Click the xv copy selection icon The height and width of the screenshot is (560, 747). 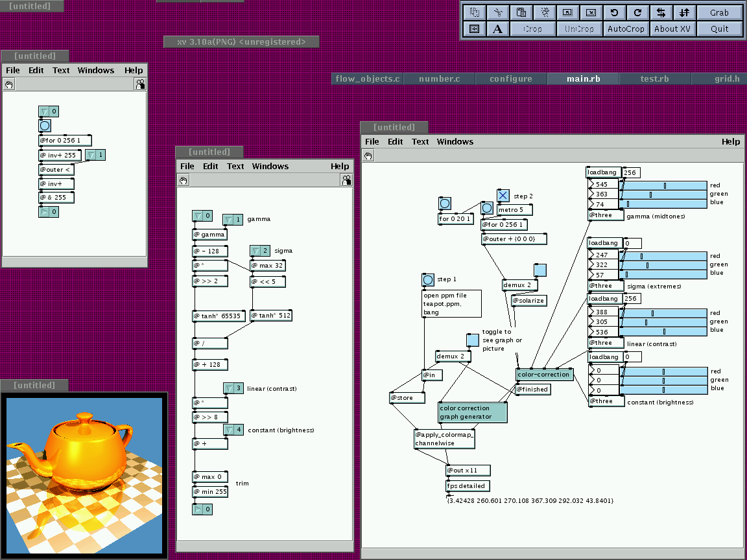pos(475,12)
